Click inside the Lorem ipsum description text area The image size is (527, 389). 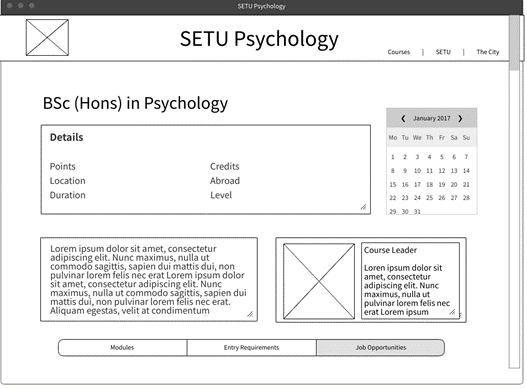149,279
